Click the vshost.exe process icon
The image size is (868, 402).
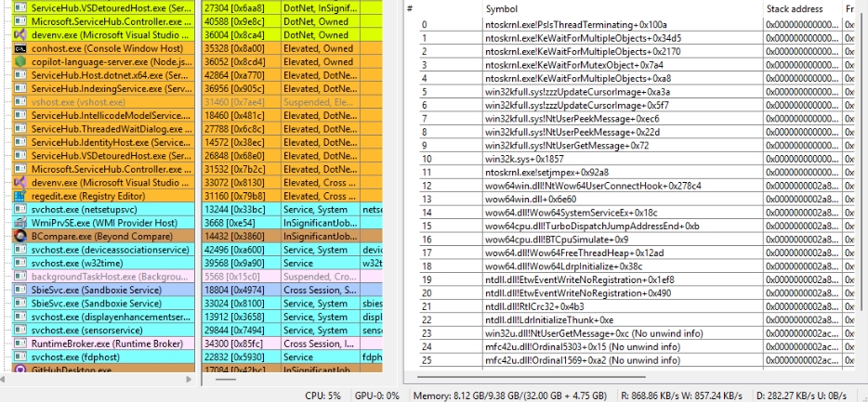click(x=20, y=102)
